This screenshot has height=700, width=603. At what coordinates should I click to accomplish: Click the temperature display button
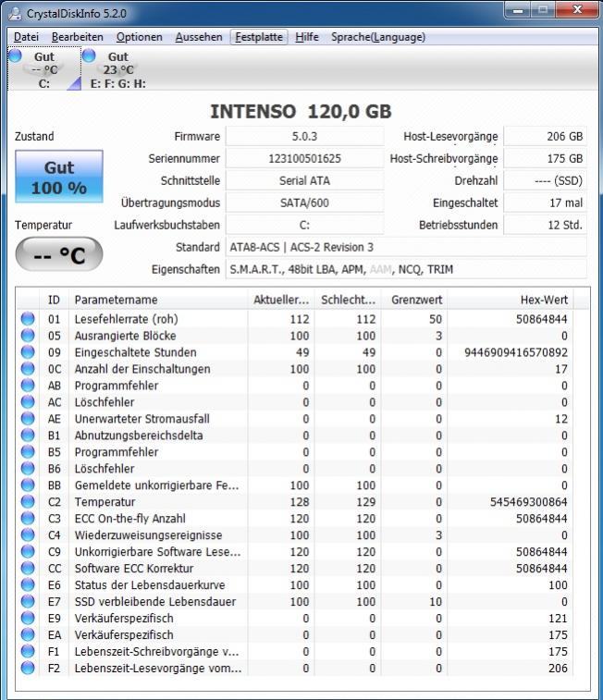pos(59,254)
